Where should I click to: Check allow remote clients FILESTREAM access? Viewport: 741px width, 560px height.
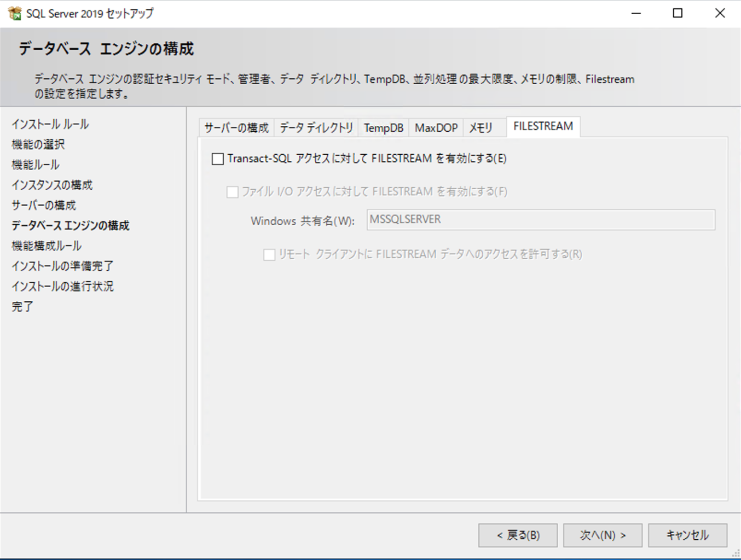(269, 255)
